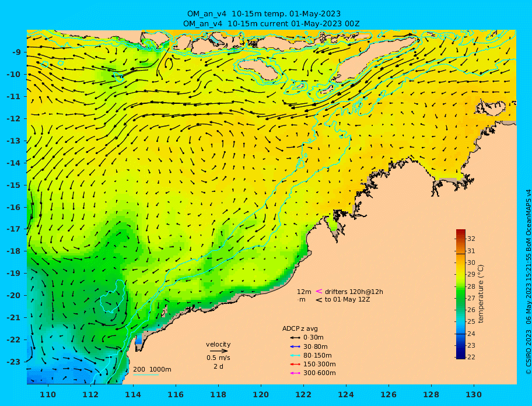Click the '12m' drifter depth label
Viewport: 532px width, 406px height.
tap(304, 292)
